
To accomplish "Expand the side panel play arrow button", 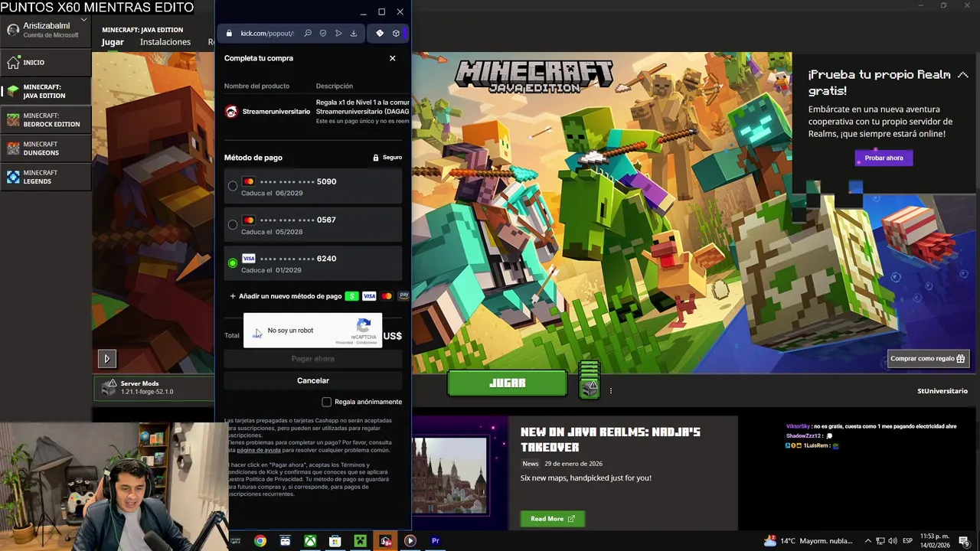I will coord(106,358).
